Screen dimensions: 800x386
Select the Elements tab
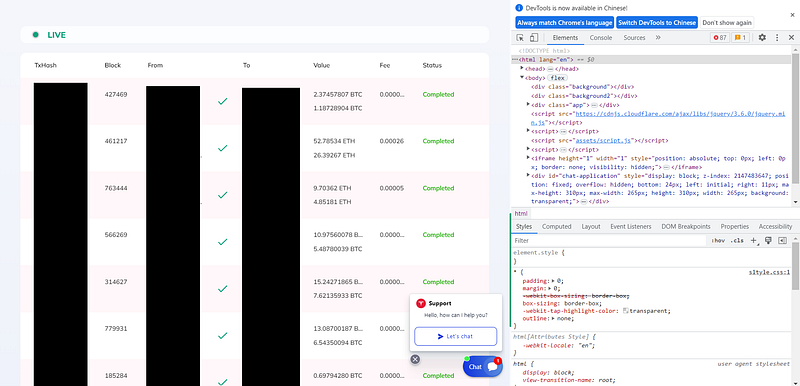[x=565, y=38]
